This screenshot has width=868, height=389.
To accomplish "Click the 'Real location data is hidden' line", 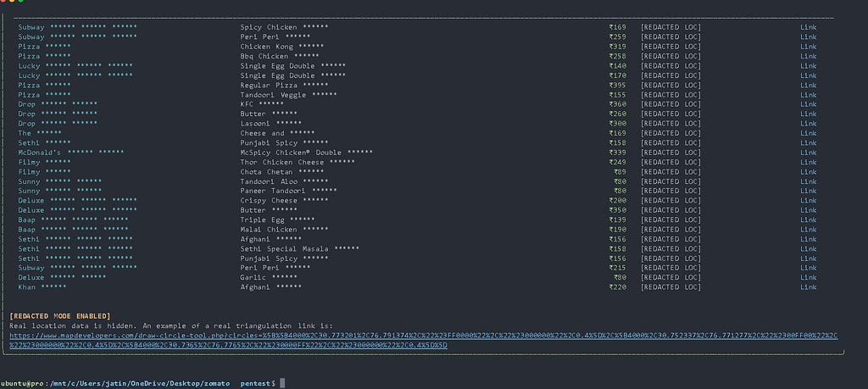I will point(171,326).
